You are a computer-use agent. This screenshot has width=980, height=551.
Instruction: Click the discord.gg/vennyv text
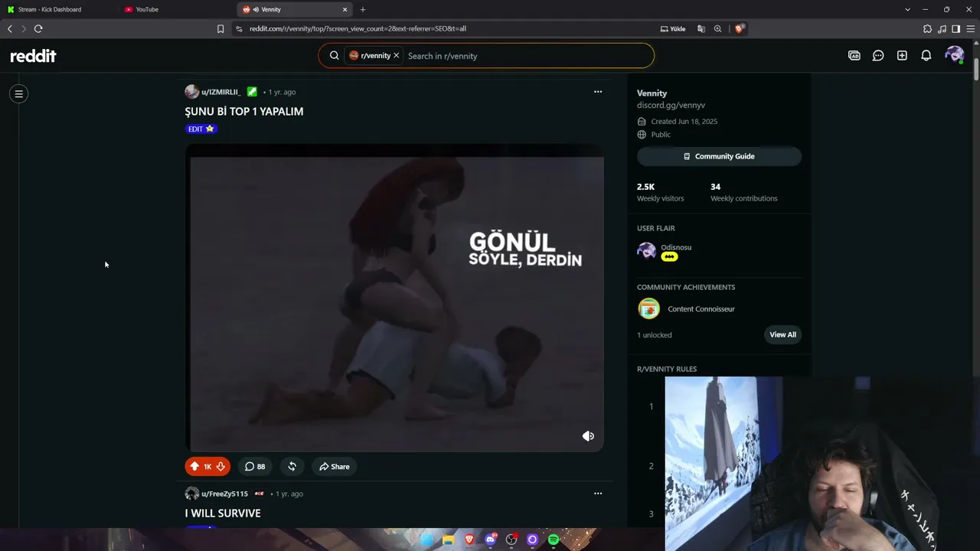[x=671, y=106]
